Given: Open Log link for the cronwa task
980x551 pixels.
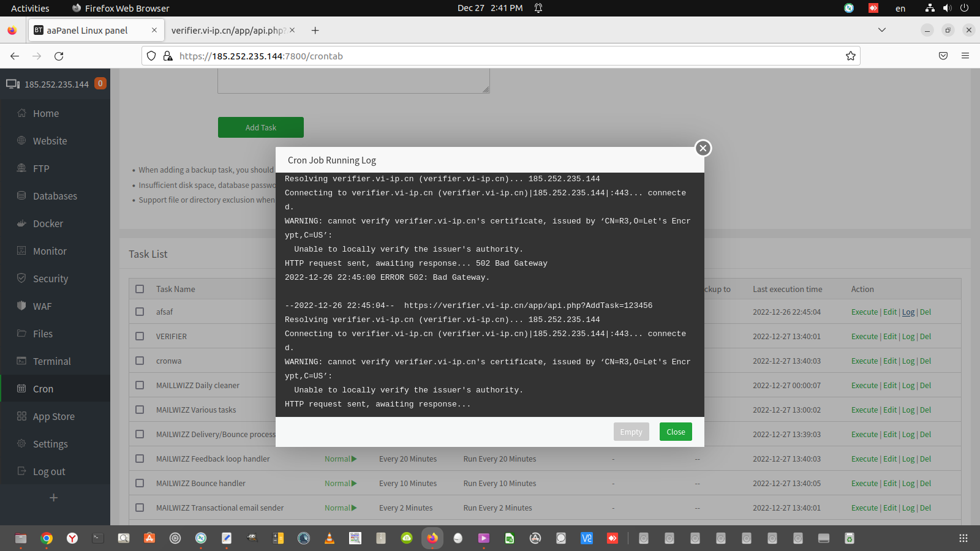Looking at the screenshot, I should point(908,361).
